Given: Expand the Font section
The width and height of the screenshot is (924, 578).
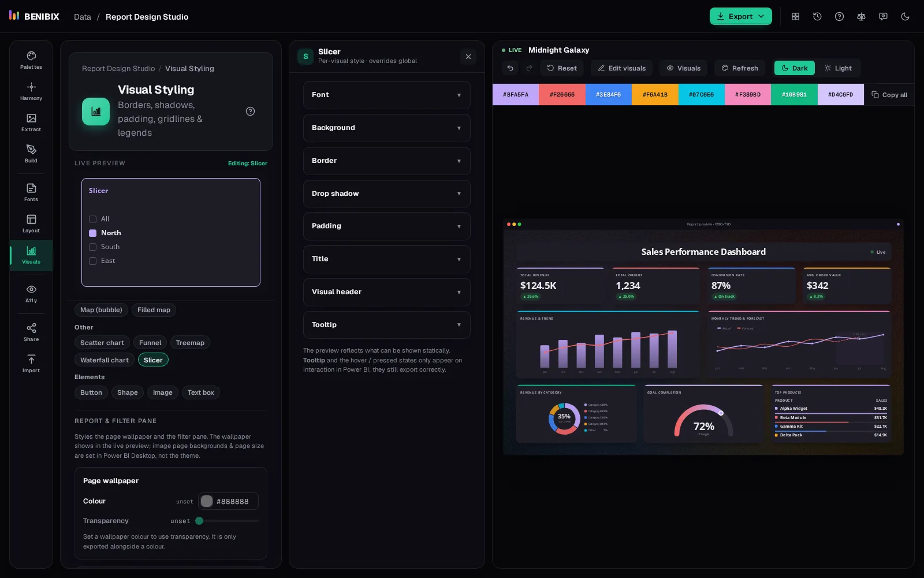Looking at the screenshot, I should [386, 95].
